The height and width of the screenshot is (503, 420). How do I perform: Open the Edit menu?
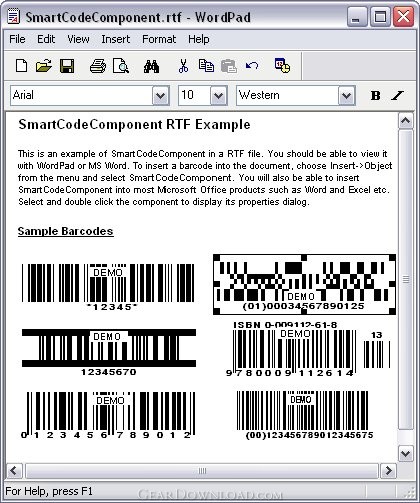tap(46, 39)
